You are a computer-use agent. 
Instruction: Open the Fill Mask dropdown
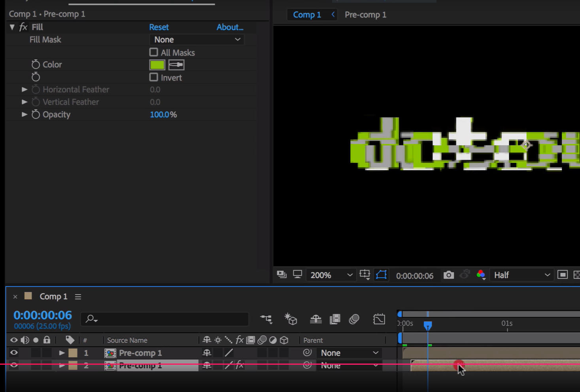pos(196,40)
